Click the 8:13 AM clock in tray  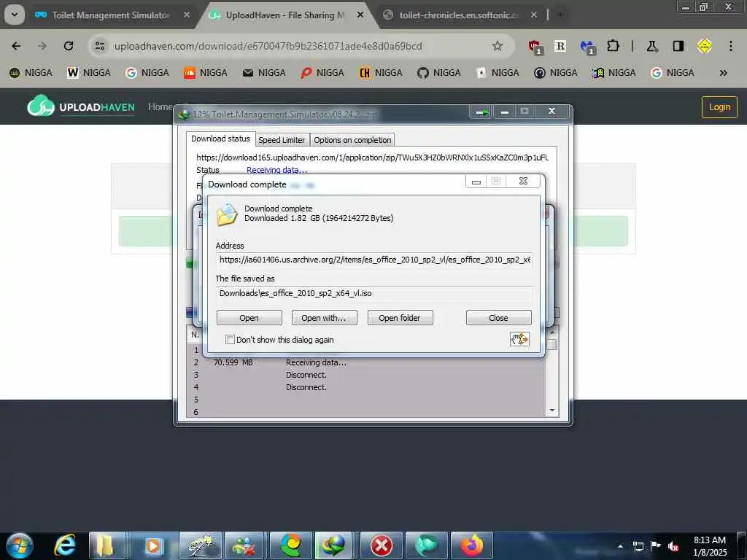coord(709,540)
